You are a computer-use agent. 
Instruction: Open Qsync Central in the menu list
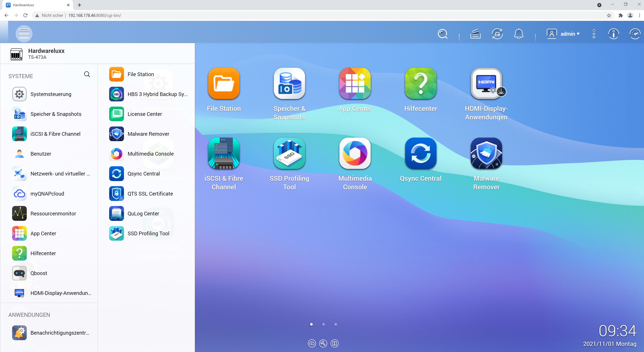[149, 173]
